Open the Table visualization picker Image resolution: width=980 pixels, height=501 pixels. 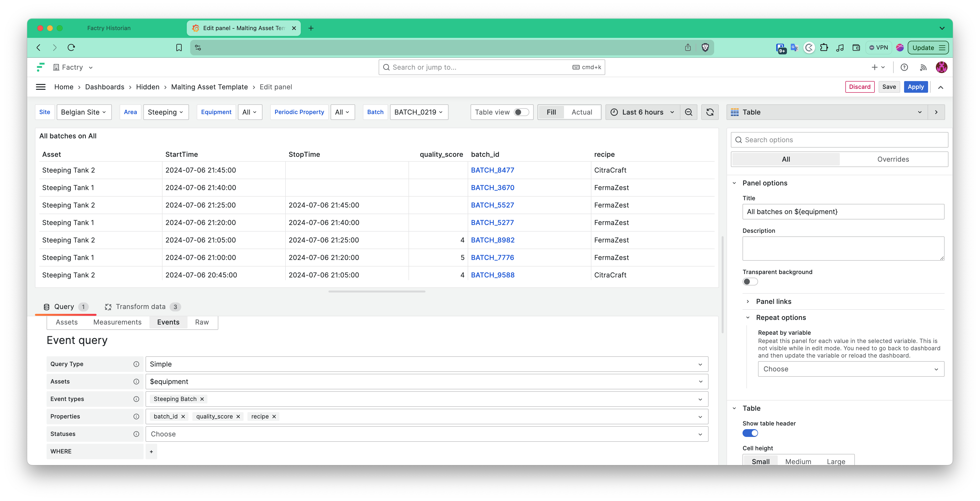click(827, 112)
